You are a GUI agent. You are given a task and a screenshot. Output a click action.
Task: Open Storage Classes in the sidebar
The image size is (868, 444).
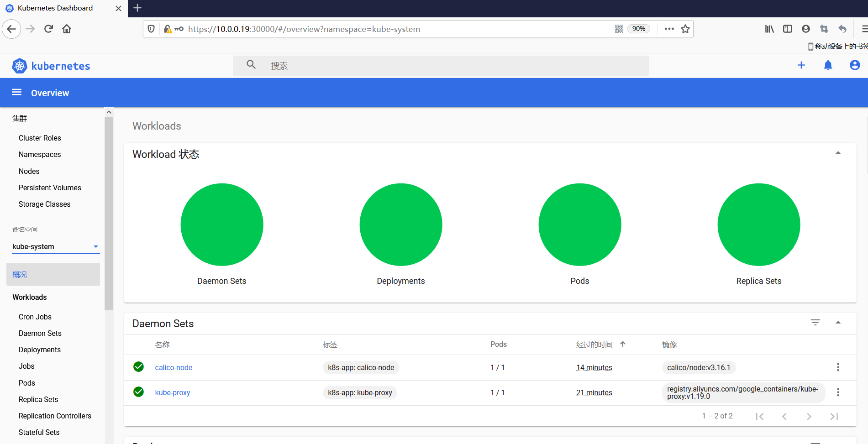tap(45, 204)
